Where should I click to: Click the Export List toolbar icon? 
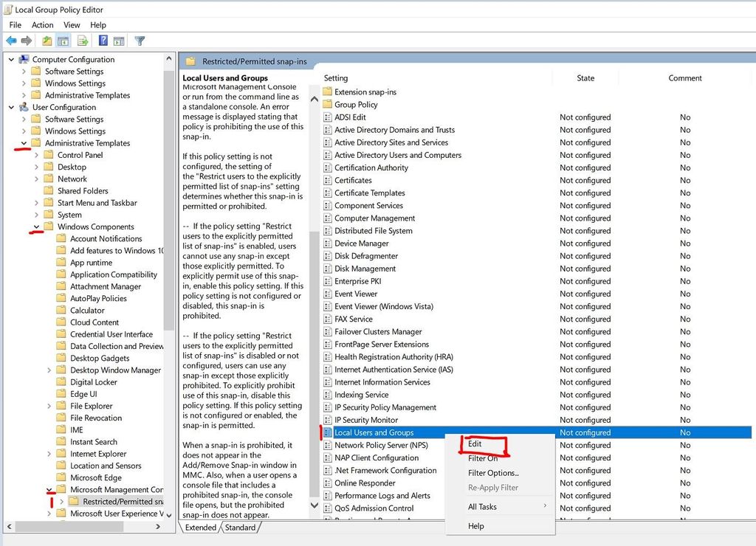tap(83, 41)
